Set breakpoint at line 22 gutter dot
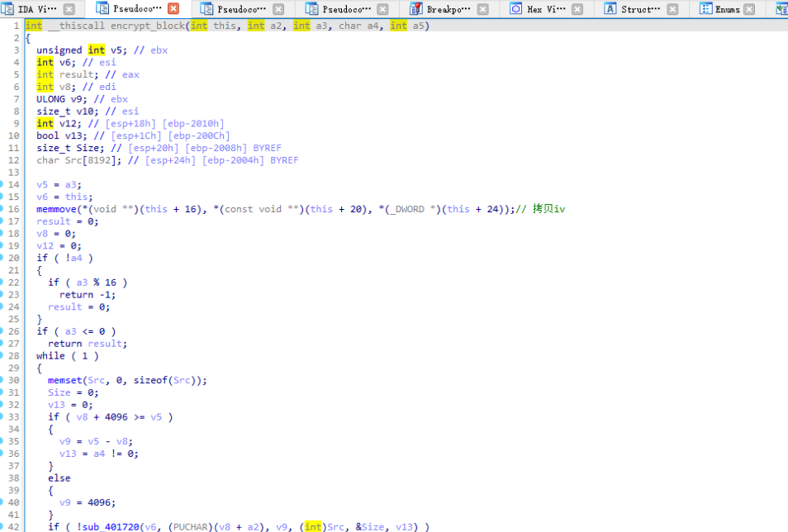This screenshot has height=532, width=788. pos(2,283)
